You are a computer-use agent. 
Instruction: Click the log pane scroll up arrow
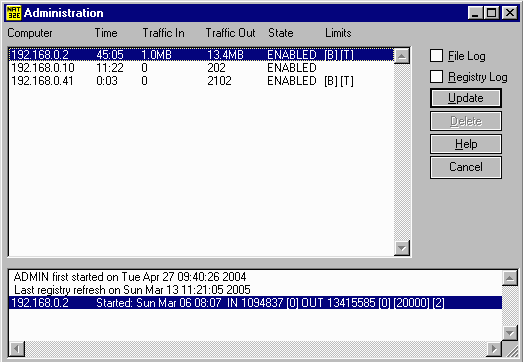510,278
